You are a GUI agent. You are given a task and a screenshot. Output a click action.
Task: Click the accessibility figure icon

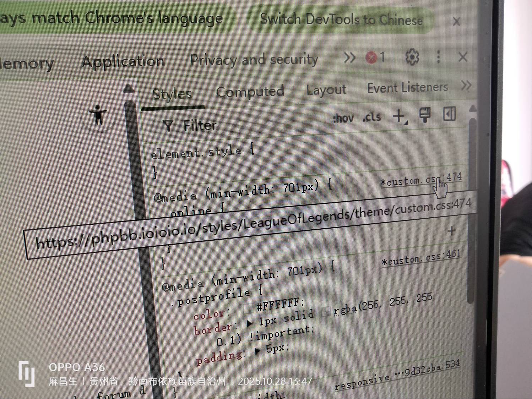(x=98, y=115)
